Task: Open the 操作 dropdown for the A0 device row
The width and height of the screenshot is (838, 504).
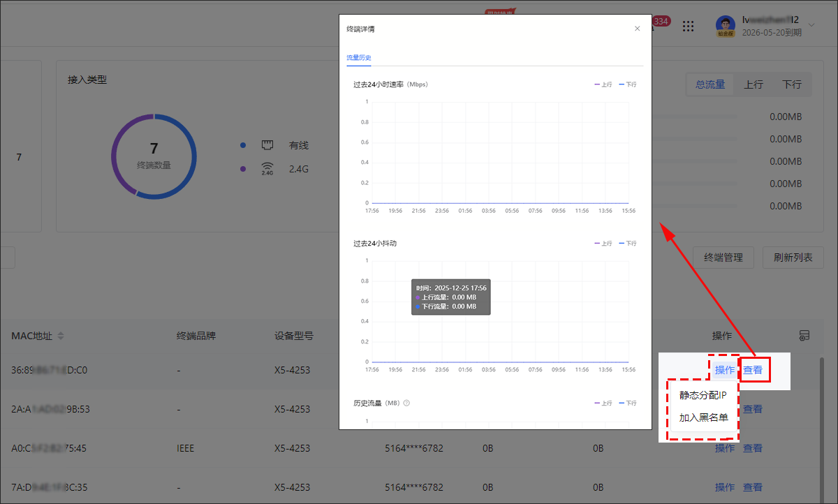Action: tap(724, 447)
